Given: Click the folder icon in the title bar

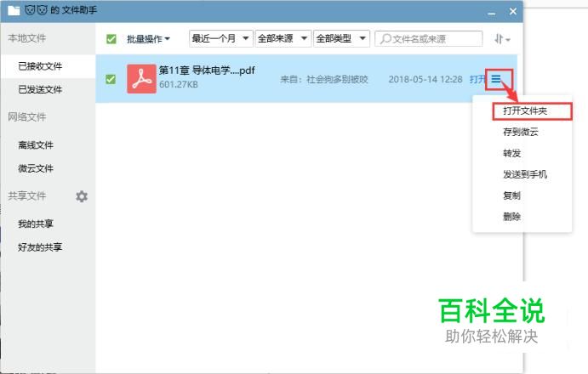Looking at the screenshot, I should tap(14, 10).
